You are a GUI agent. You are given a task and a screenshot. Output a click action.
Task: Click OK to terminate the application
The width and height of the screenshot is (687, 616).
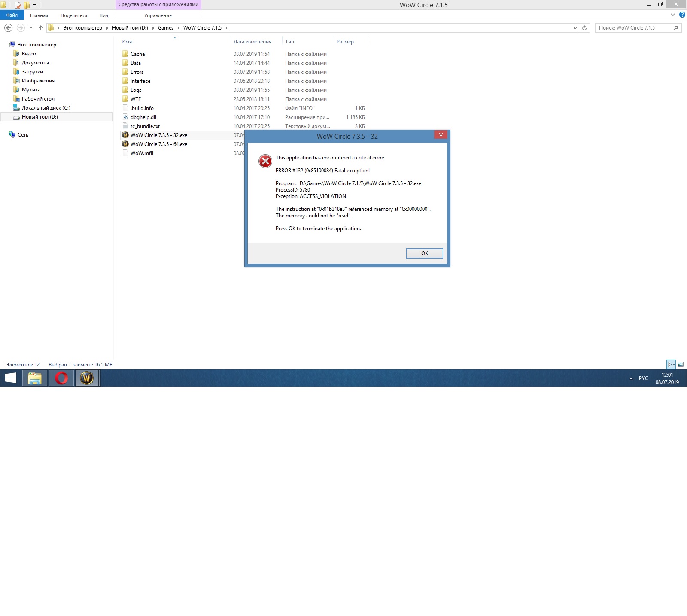click(424, 253)
